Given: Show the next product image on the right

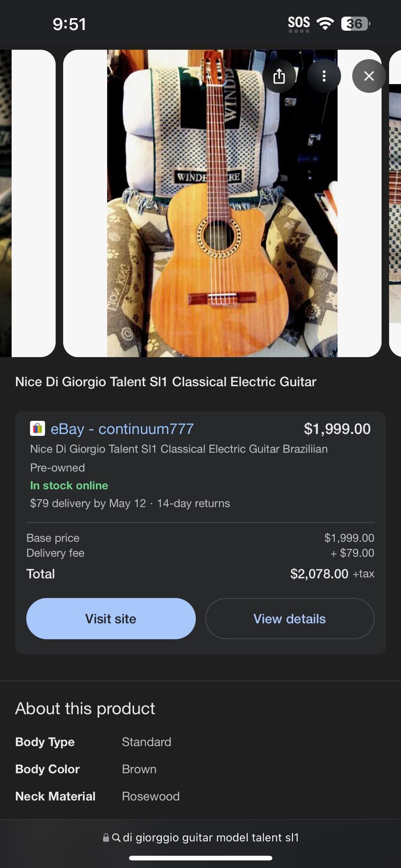Looking at the screenshot, I should click(x=395, y=203).
